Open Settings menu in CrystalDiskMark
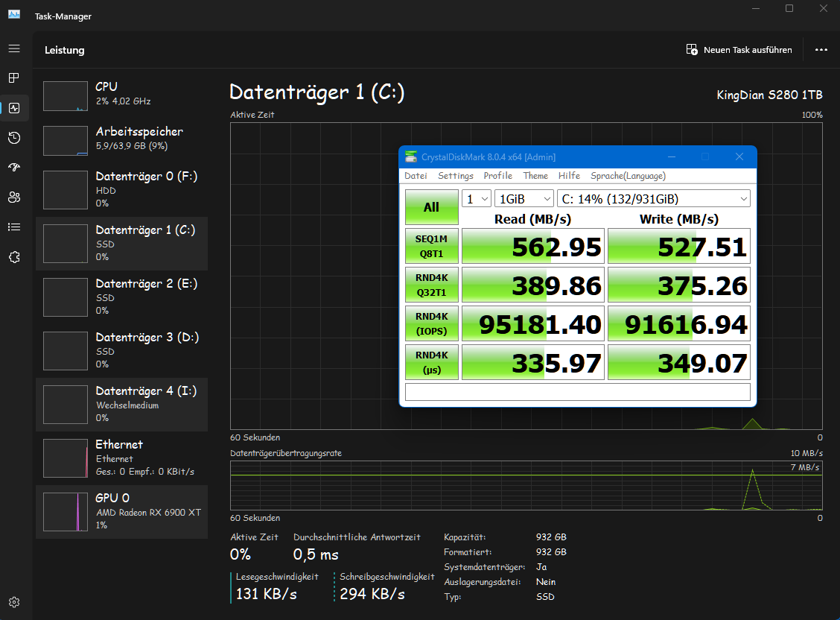This screenshot has height=620, width=840. pyautogui.click(x=455, y=176)
